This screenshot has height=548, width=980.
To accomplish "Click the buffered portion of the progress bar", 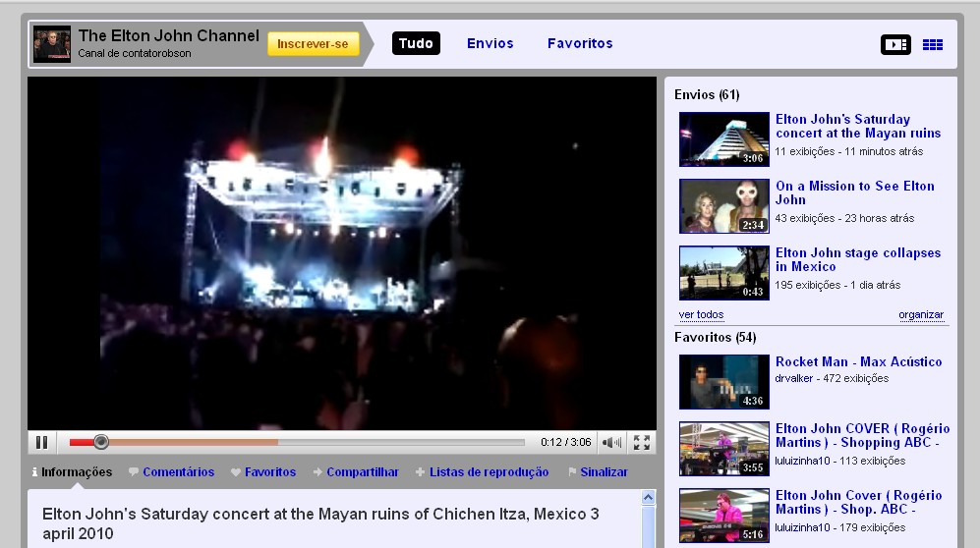I will coord(194,442).
